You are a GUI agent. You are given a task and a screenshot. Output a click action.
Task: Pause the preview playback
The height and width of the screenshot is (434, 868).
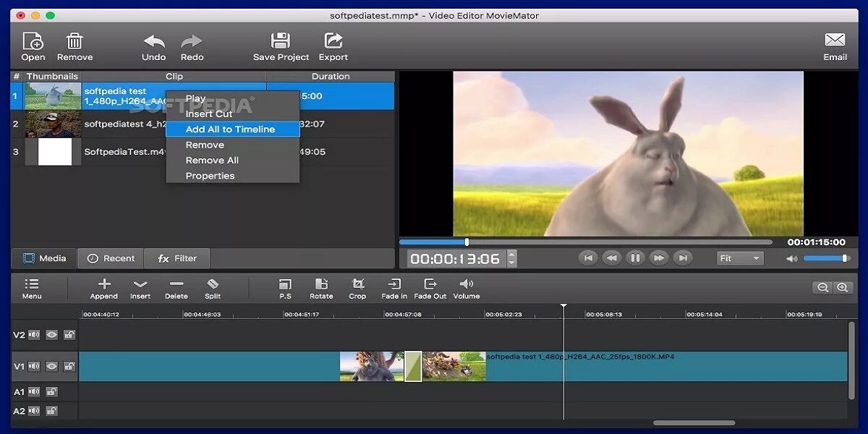pos(635,258)
